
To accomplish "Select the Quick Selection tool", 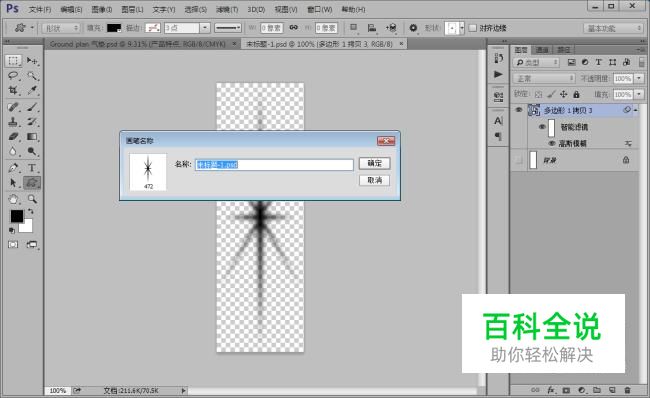I will [x=32, y=75].
